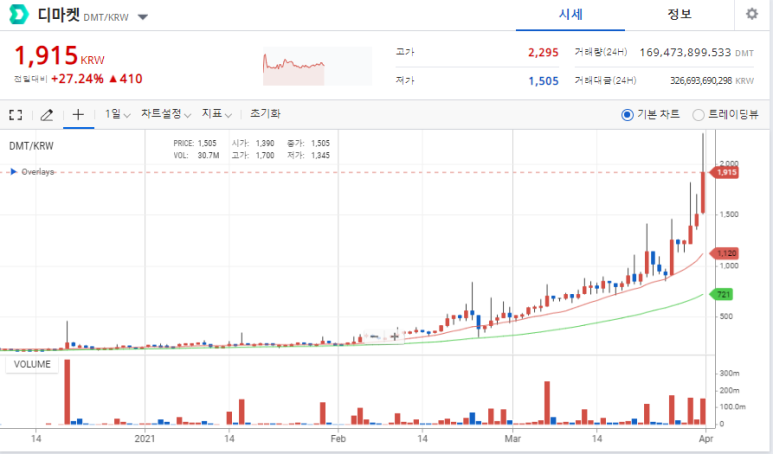Viewport: 773px width, 454px height.
Task: Open the 1일 interval dropdown
Action: [117, 114]
